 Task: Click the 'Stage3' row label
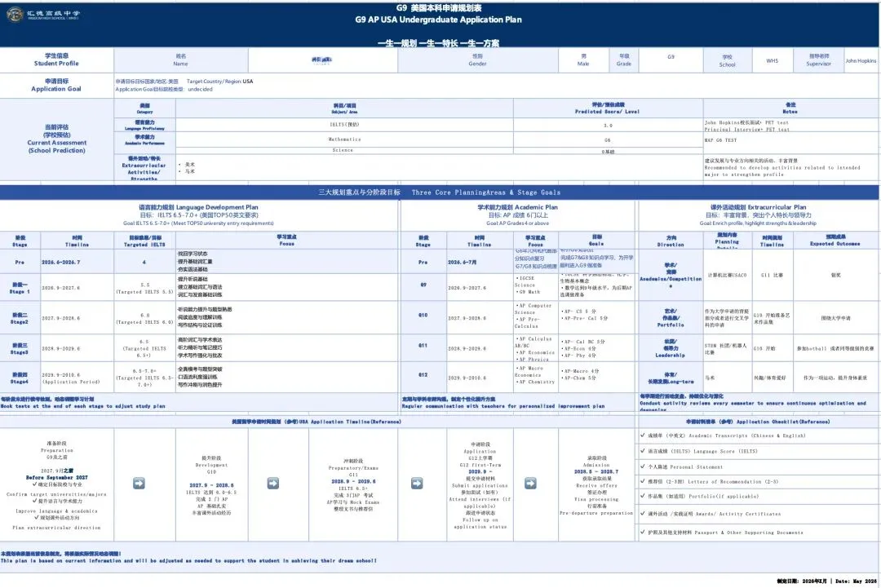pyautogui.click(x=20, y=349)
